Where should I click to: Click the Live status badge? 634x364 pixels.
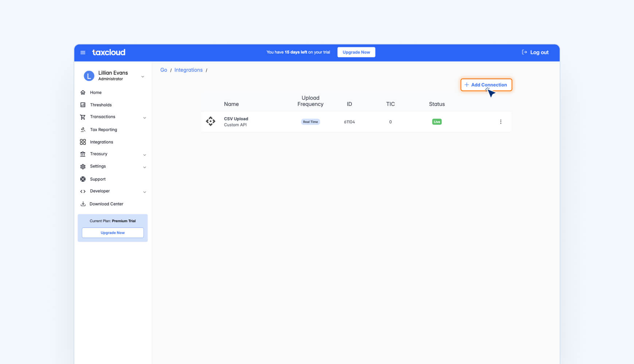coord(437,122)
